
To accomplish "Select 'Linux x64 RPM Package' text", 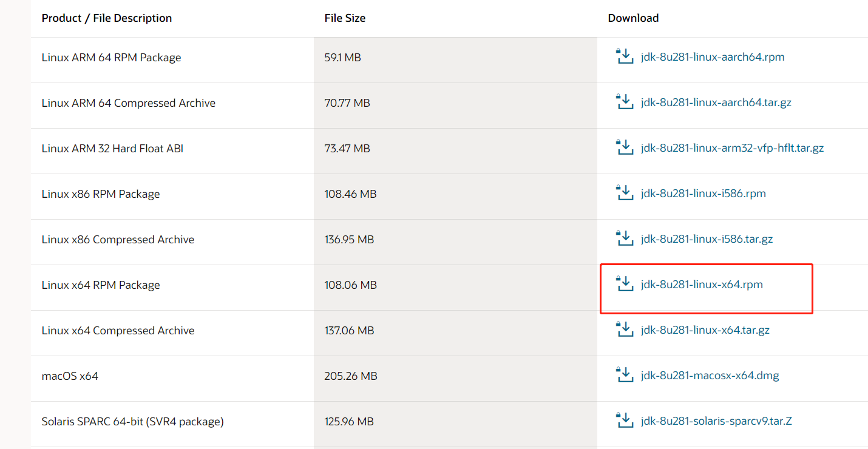I will click(x=101, y=285).
